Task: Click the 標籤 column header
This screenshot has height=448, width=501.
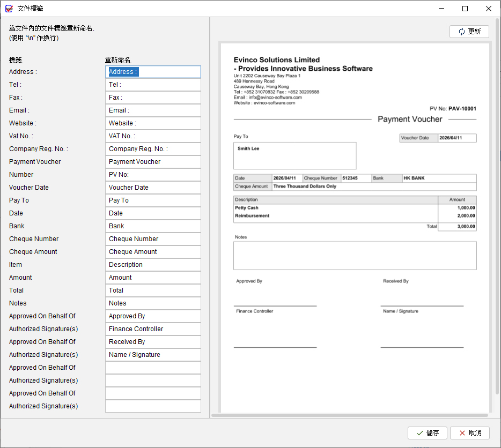Action: pos(16,60)
